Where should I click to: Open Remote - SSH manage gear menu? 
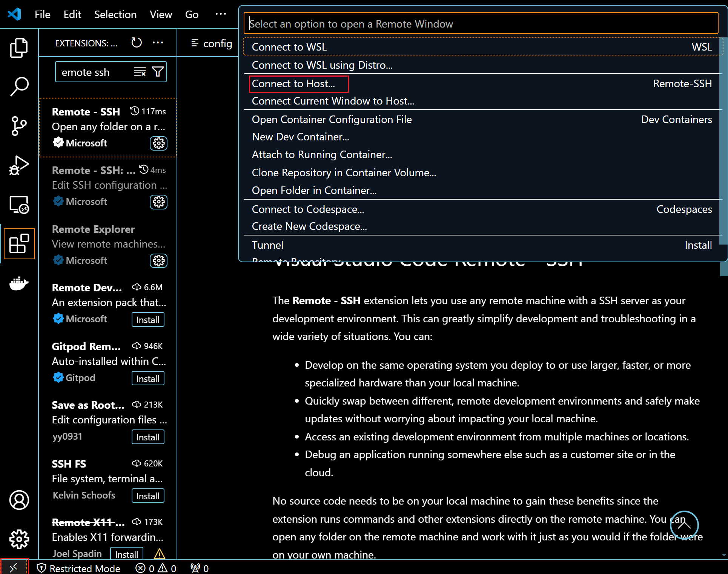click(158, 143)
